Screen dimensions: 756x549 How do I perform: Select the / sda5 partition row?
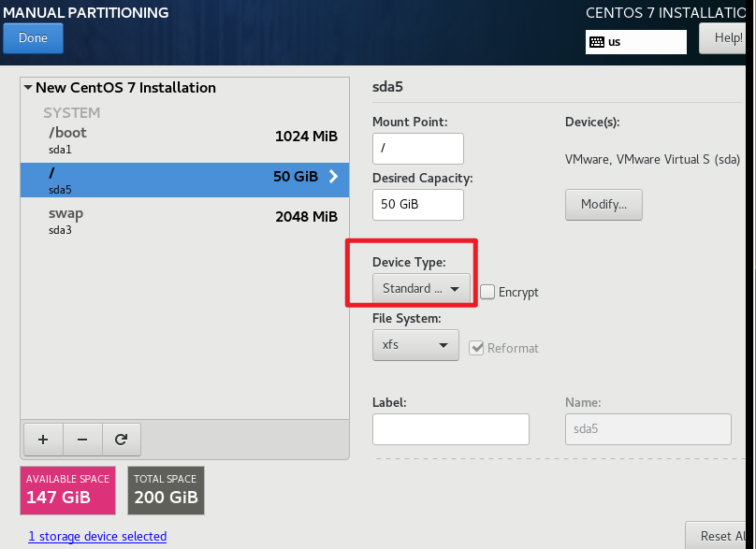click(184, 180)
